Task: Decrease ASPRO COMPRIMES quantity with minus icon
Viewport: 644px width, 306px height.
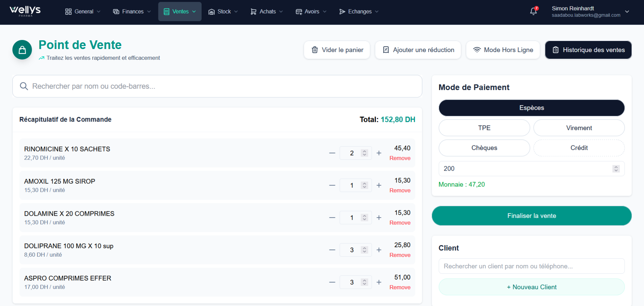Action: click(332, 282)
